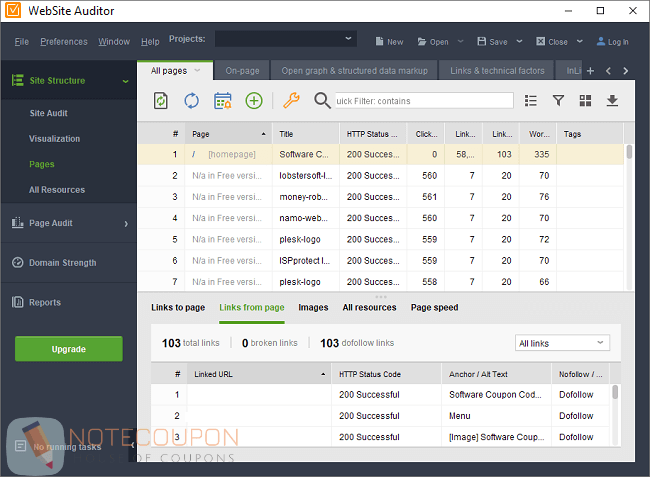The image size is (650, 477).
Task: Click the Page Audit chart icon
Action: tap(17, 223)
